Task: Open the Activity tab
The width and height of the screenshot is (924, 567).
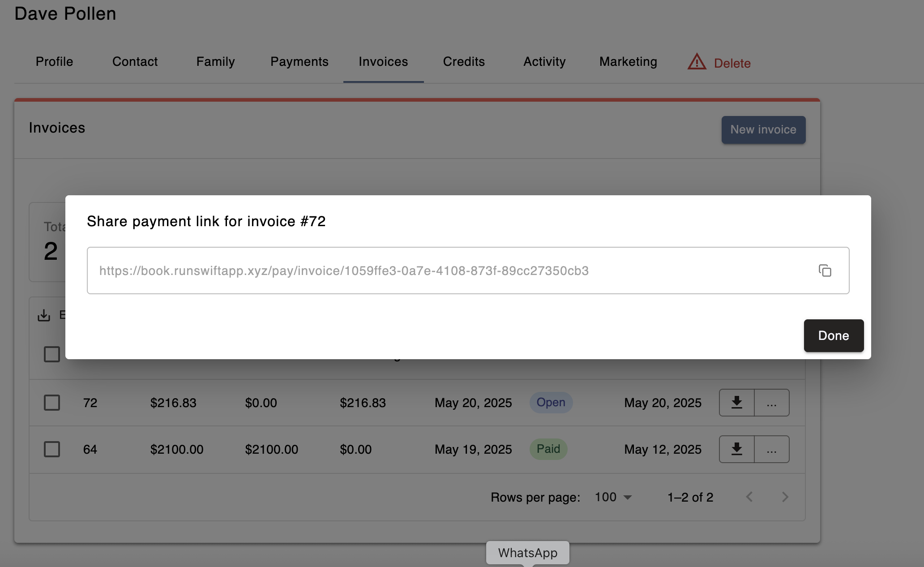Action: 544,62
